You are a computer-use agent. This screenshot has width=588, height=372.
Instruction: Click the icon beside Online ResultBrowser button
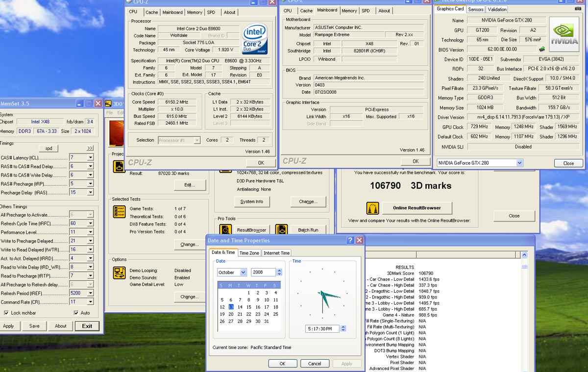[x=372, y=208]
